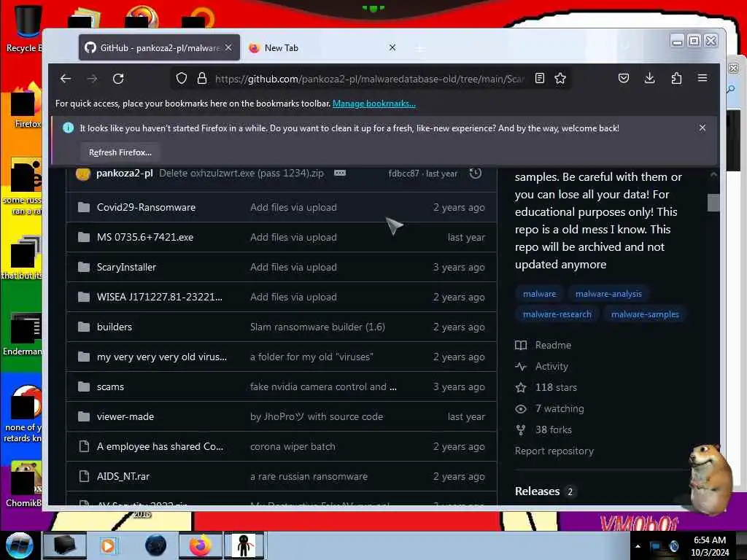Close the GitHub tab

(228, 47)
